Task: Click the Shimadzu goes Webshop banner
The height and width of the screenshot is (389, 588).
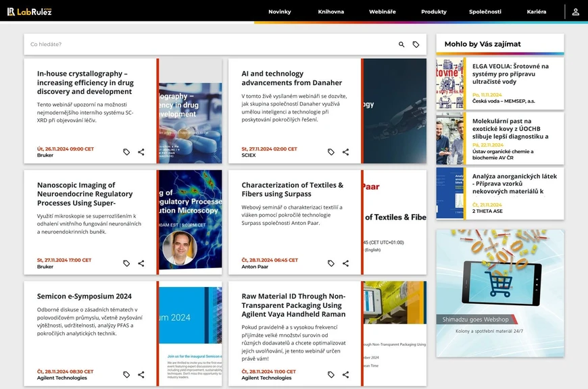Action: (500, 293)
